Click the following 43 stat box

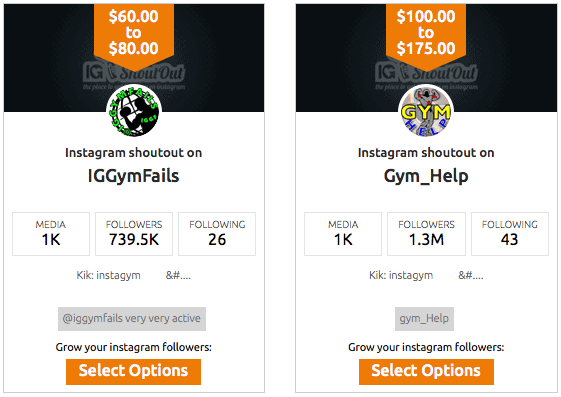(509, 234)
